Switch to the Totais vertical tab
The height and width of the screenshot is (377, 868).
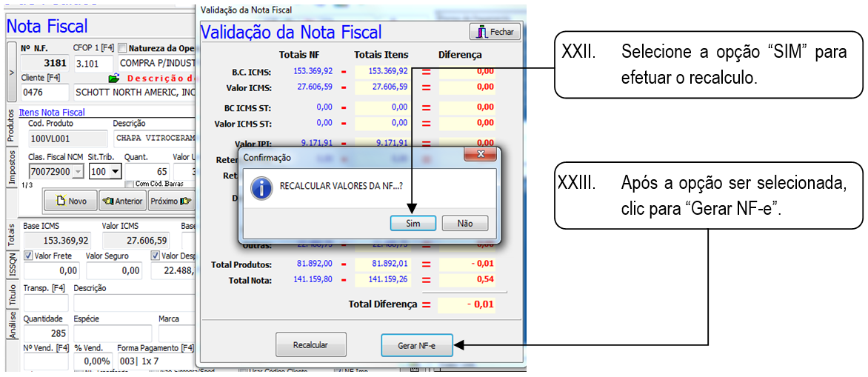point(12,236)
